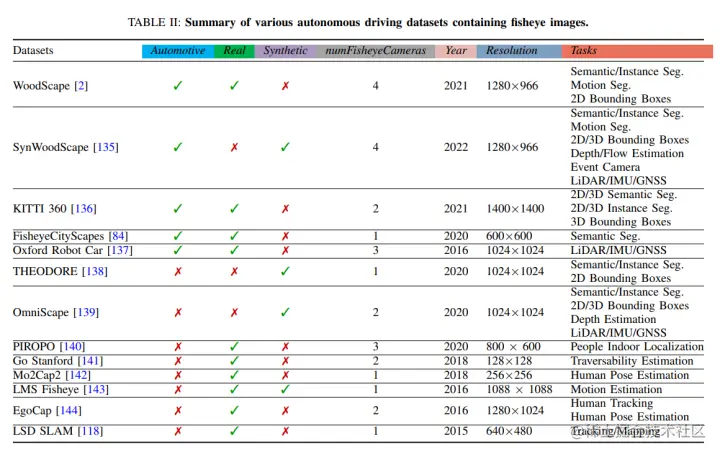Click the 1280×1024 resolution for EgoCap

tap(515, 411)
